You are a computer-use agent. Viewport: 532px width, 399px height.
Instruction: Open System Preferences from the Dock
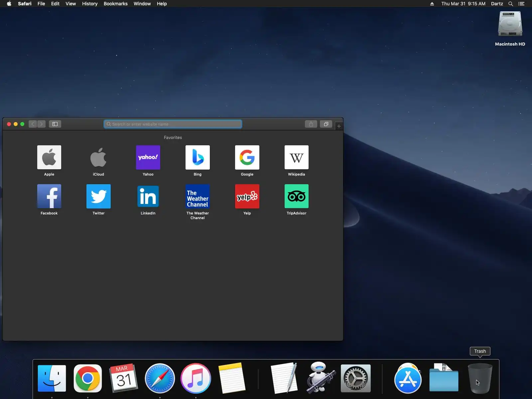356,378
